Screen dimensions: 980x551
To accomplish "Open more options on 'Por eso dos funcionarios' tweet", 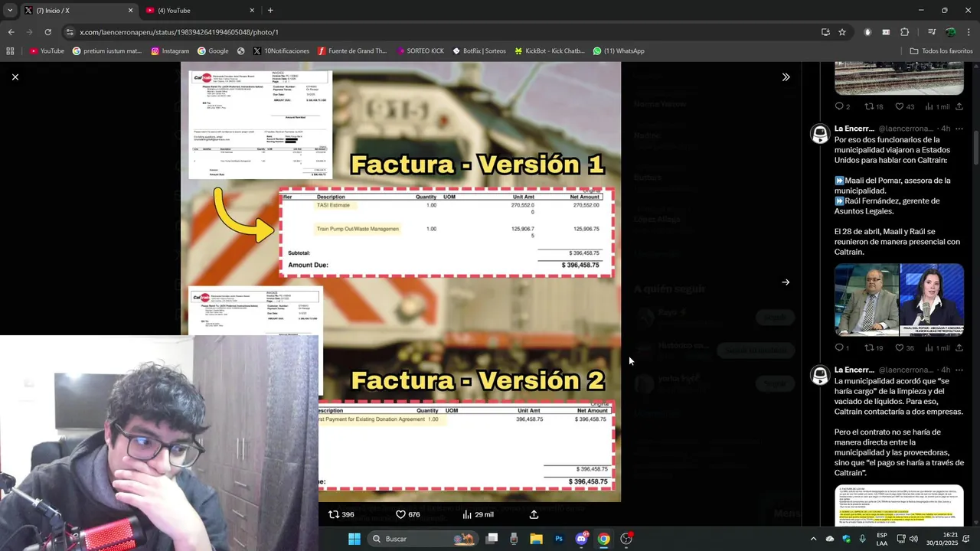I will pyautogui.click(x=959, y=129).
